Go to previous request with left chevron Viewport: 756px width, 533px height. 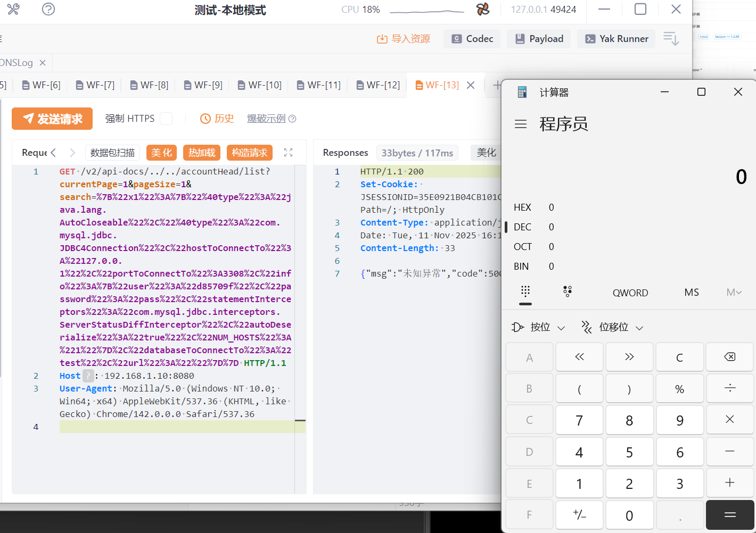pyautogui.click(x=53, y=153)
